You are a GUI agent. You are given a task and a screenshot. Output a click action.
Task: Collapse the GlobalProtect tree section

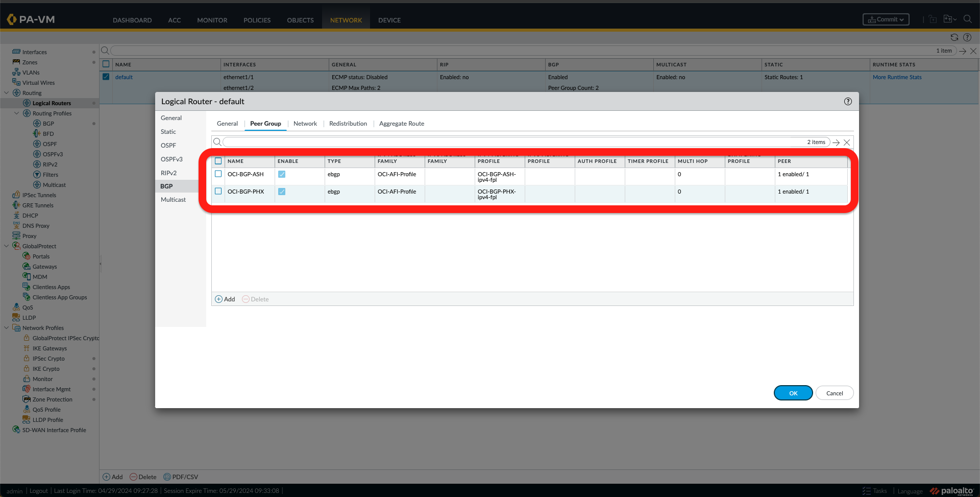[6, 246]
